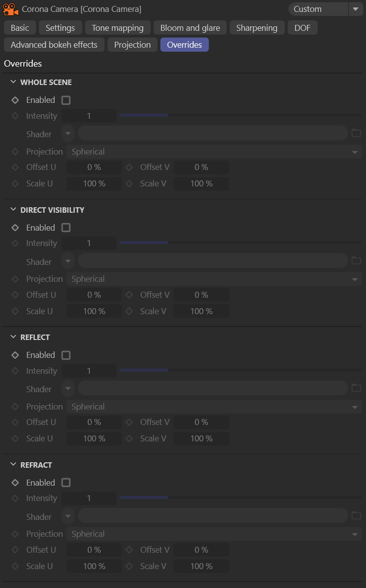
Task: Click the Direct Visibility Intensity value field
Action: (89, 244)
